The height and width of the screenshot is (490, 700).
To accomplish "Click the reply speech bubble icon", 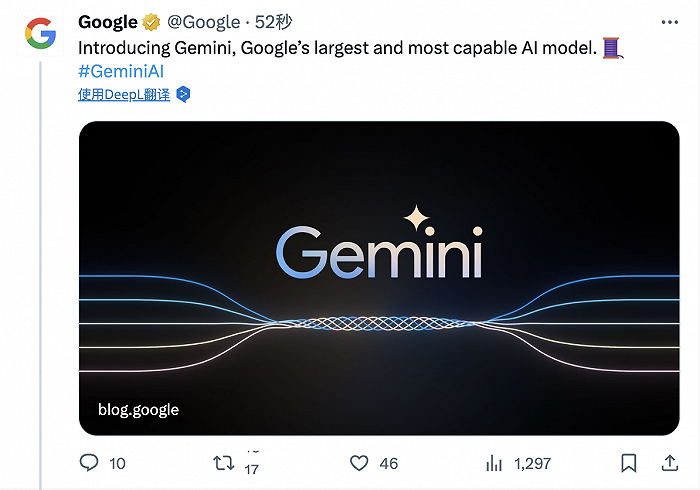I will [x=89, y=463].
